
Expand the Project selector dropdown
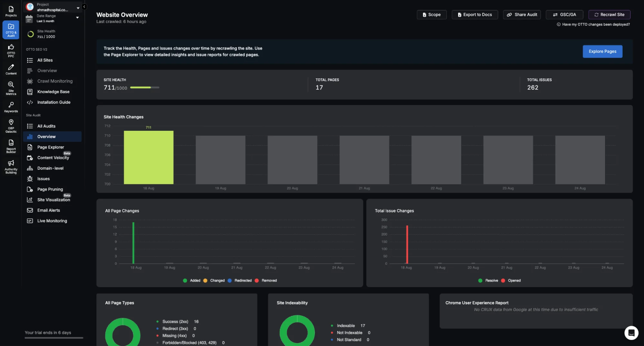(78, 8)
